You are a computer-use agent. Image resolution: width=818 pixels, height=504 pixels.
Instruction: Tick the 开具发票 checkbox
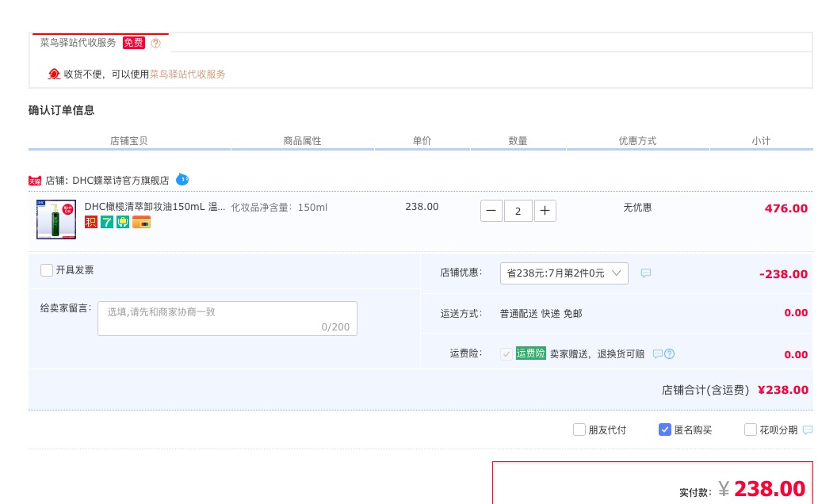[47, 269]
